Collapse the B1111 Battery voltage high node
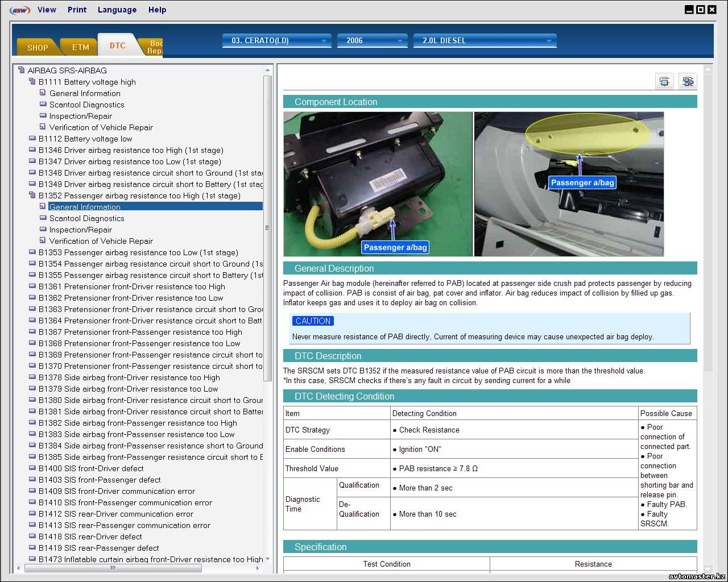The height and width of the screenshot is (582, 728). tap(32, 81)
